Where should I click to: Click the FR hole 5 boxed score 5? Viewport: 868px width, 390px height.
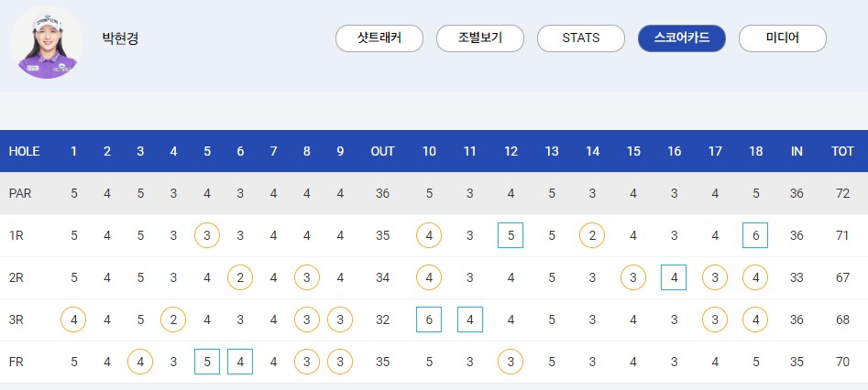coord(207,362)
